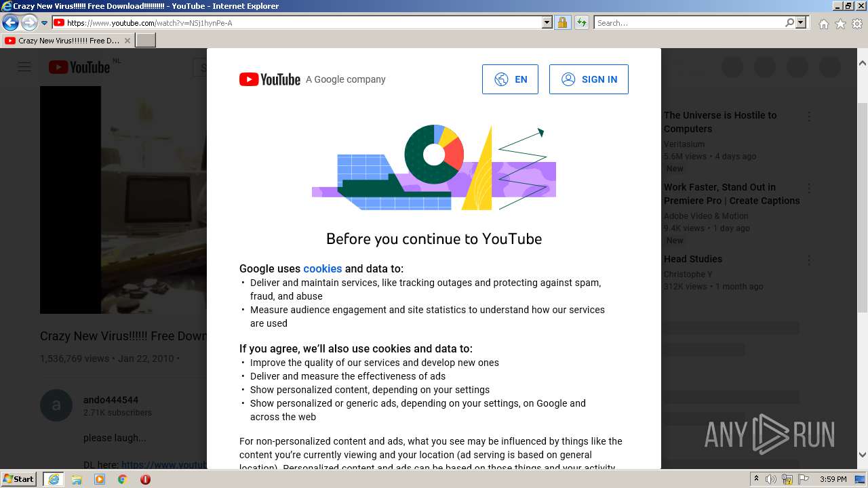The height and width of the screenshot is (488, 868).
Task: Open File Explorer taskbar icon
Action: coord(77,479)
